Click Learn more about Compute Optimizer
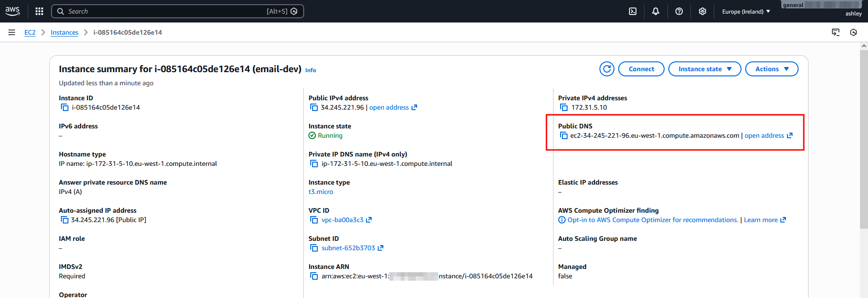This screenshot has width=868, height=298. 761,220
